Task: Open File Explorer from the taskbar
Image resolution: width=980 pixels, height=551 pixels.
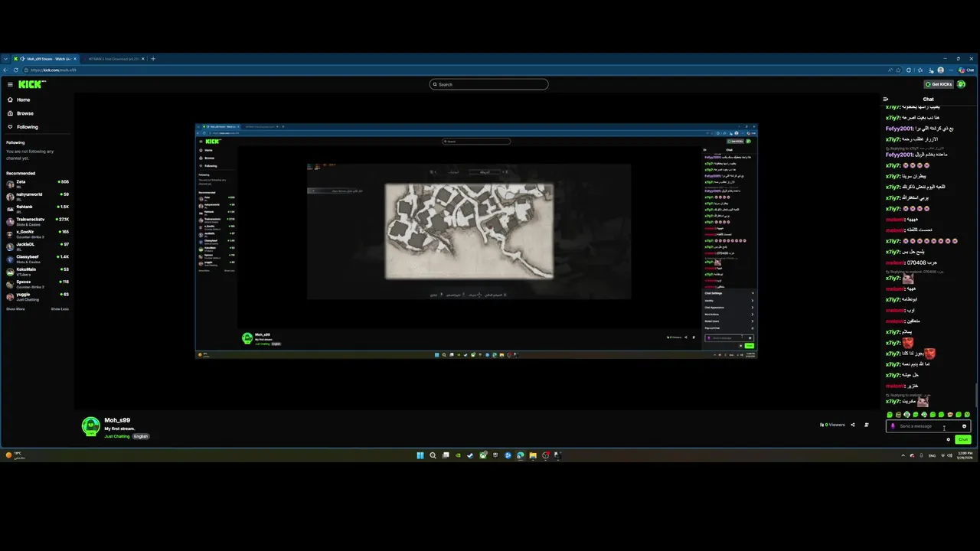Action: pos(533,455)
